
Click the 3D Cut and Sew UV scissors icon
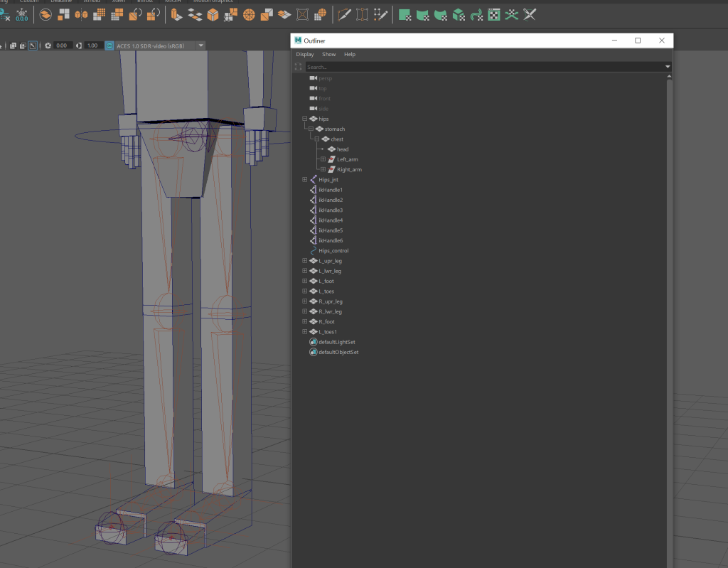click(530, 15)
